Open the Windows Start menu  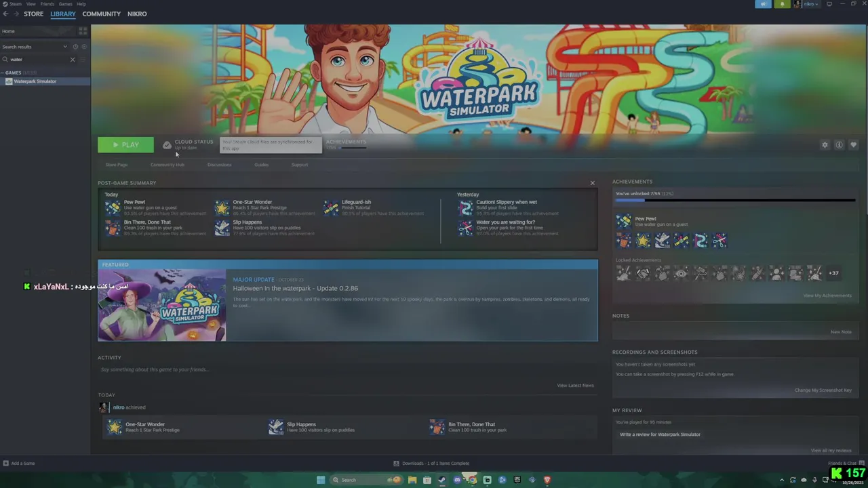tap(321, 480)
